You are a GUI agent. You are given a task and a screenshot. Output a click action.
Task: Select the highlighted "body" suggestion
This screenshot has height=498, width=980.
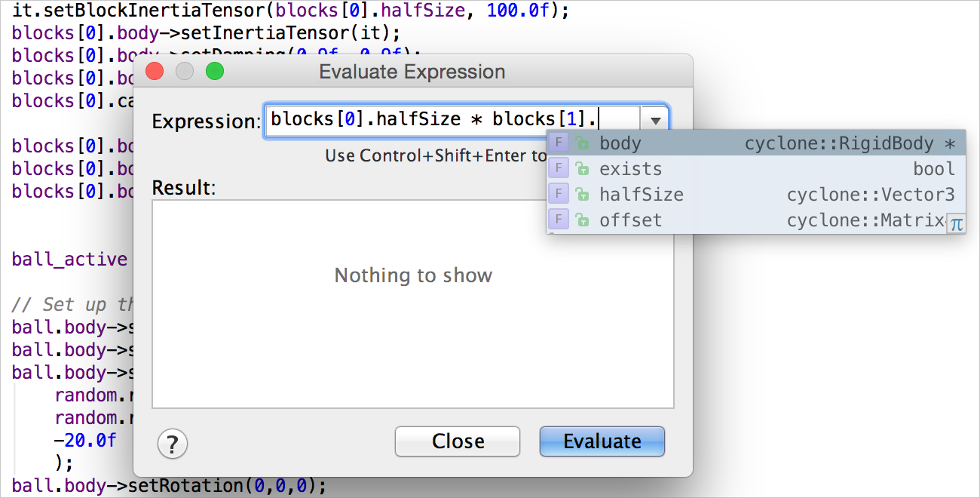click(x=620, y=142)
